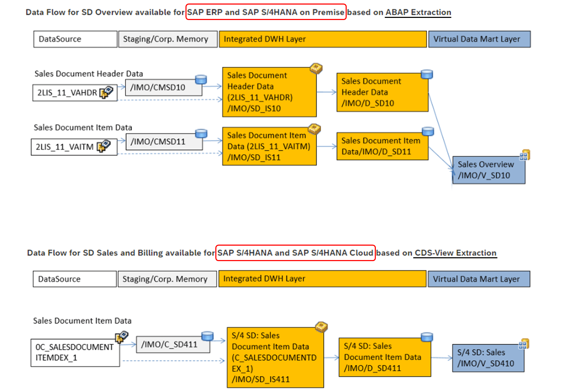Select the cylinder icon on /IMO/D_SD11 box
This screenshot has height=392, width=562.
tap(428, 132)
